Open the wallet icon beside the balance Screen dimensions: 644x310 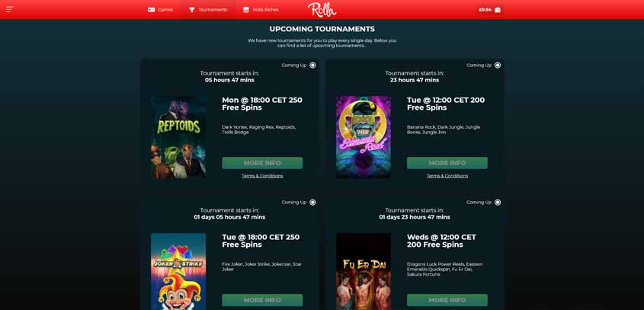tap(498, 9)
